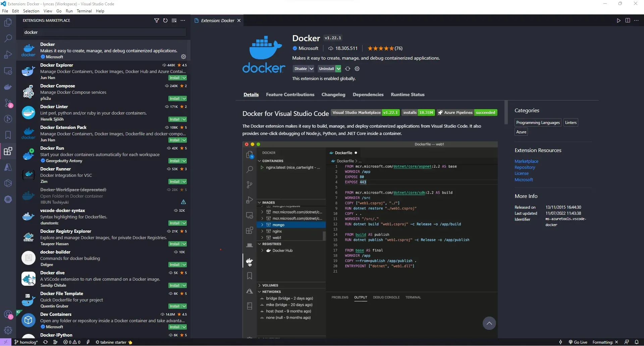This screenshot has height=346, width=644.
Task: Click manage gear on Docker list item
Action: pos(183,57)
